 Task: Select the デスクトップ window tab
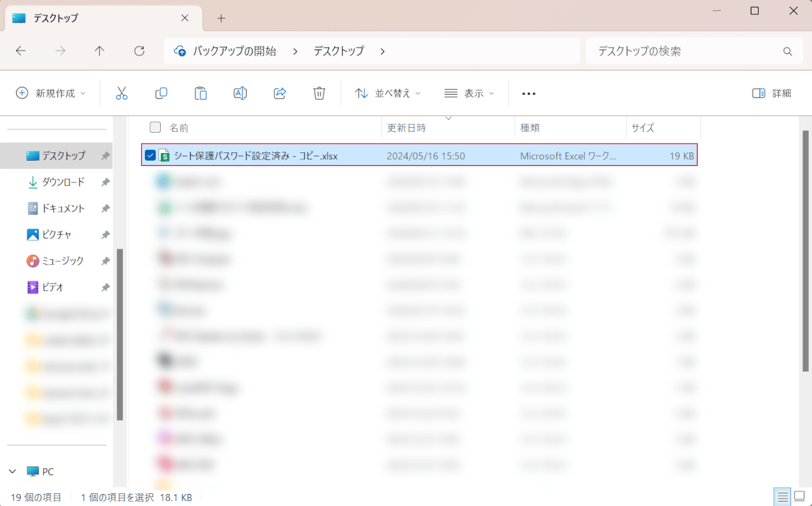tap(103, 18)
